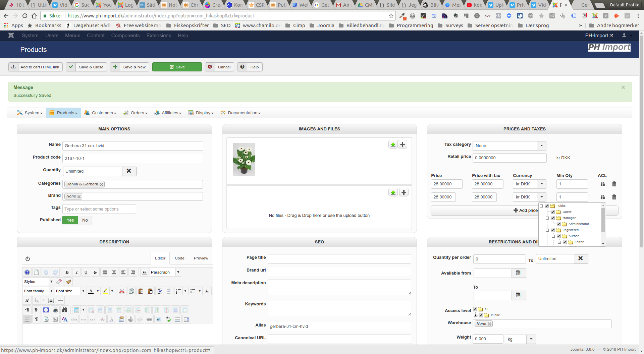Click Save & New button
This screenshot has width=644, height=354.
tap(129, 67)
